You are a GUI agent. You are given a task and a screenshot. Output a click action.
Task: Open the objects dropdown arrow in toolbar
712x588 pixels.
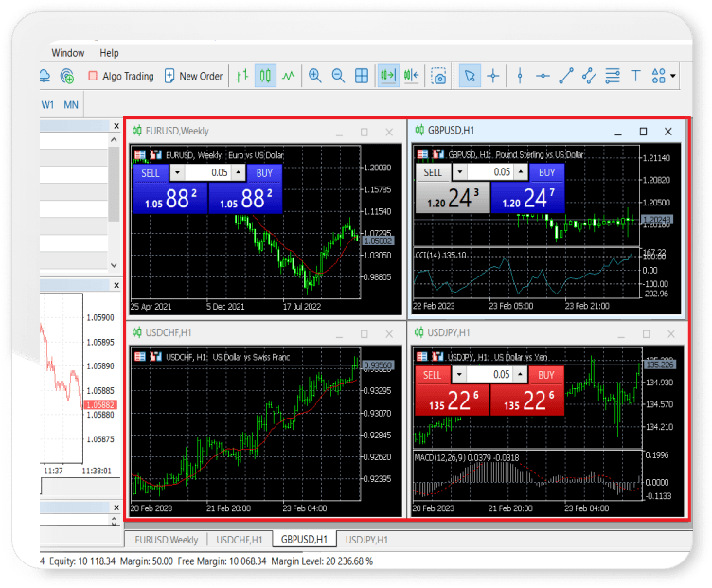coord(673,76)
